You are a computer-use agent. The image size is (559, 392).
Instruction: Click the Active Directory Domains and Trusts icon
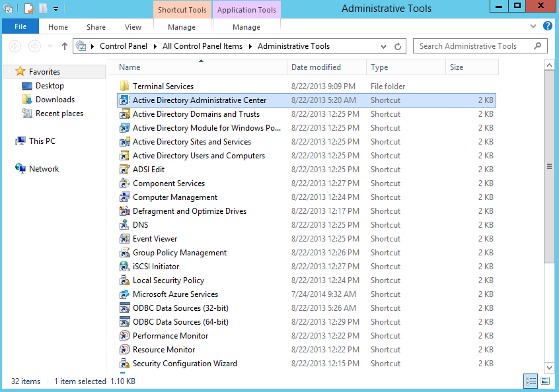(x=124, y=114)
